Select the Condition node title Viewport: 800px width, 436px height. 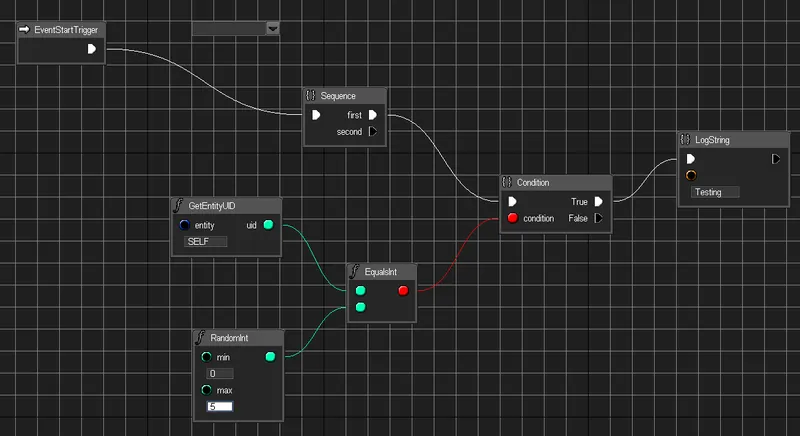(533, 183)
